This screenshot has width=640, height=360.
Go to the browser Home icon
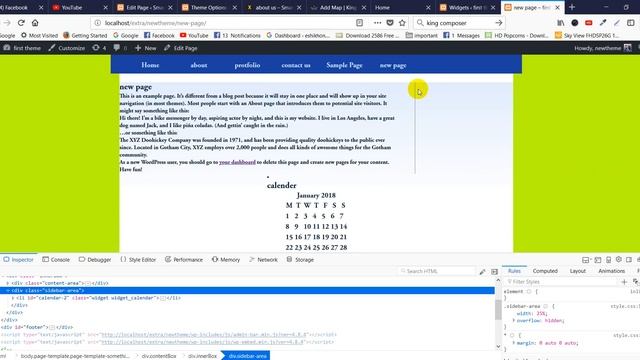coord(35,23)
